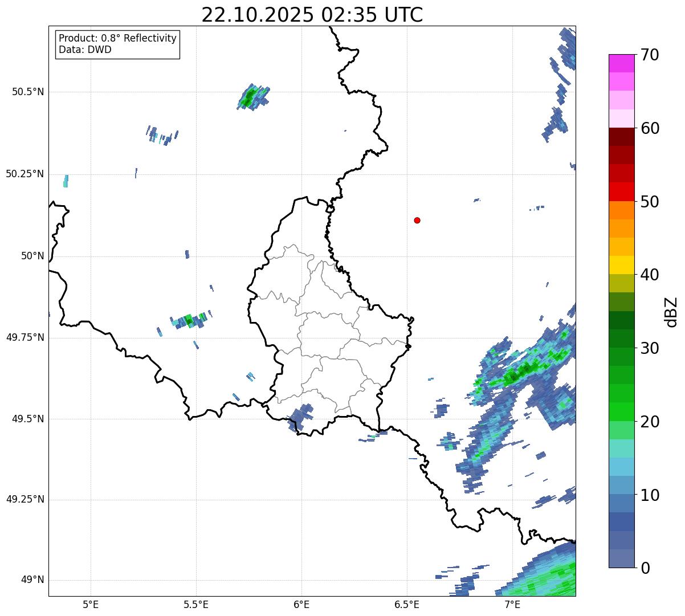This screenshot has height=616, width=685.
Task: Click the plot title showing 22.10.2025 02:35 UTC
Action: pos(312,15)
